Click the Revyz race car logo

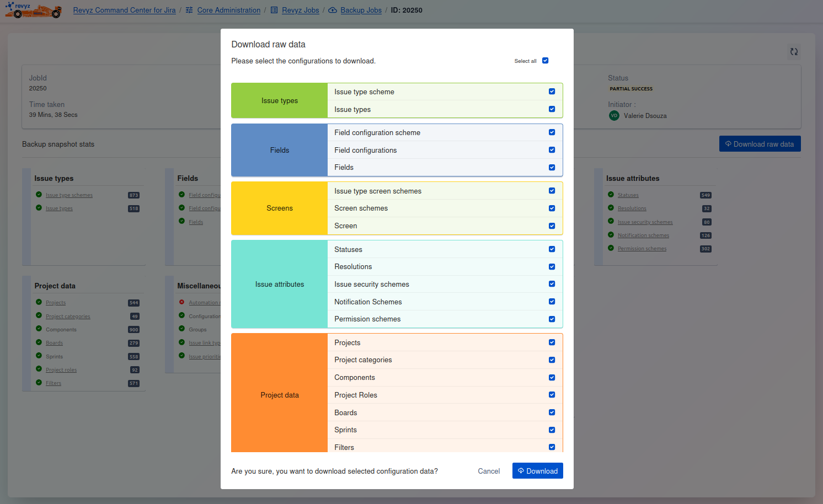(x=33, y=10)
